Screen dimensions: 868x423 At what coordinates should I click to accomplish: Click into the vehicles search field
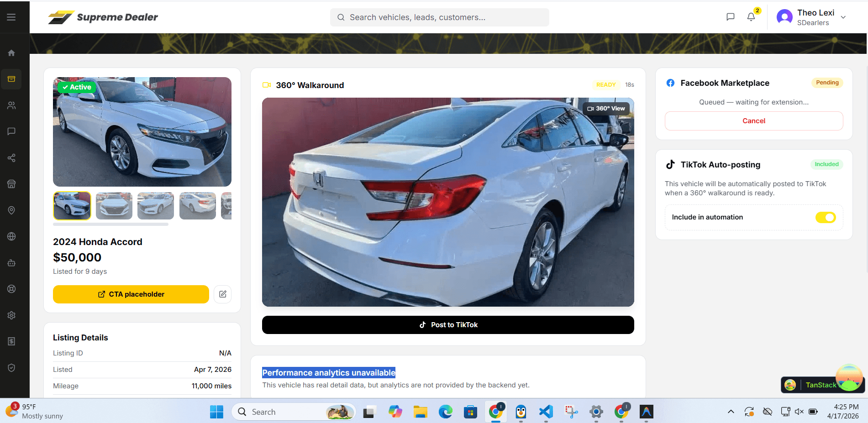point(440,17)
